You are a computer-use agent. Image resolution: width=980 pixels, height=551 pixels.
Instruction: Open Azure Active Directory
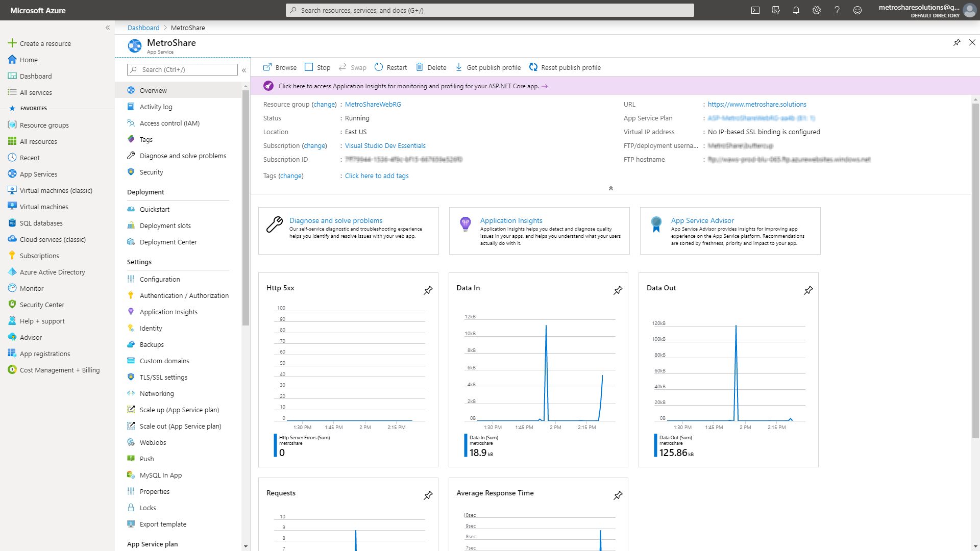57,272
